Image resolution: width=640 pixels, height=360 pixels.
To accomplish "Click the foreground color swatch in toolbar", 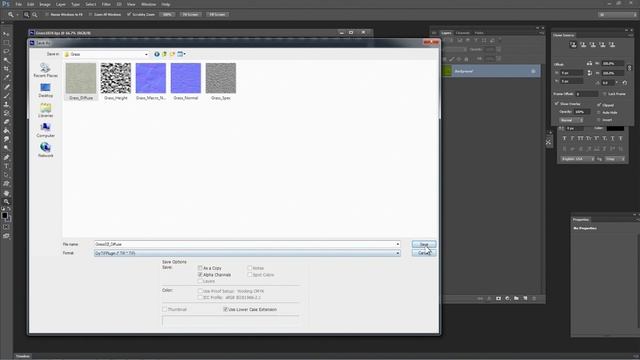I will pos(4,215).
